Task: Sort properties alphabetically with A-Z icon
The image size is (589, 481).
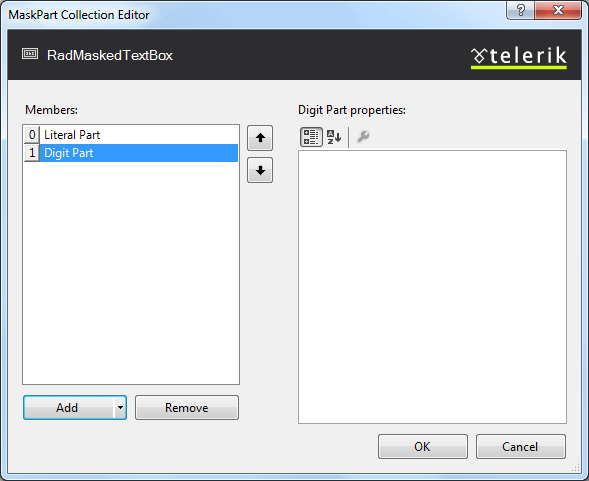Action: [334, 137]
